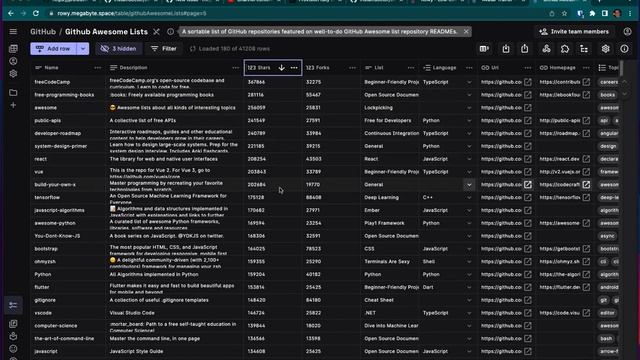Open Language dropdown for ohmyzsh row
The image size is (640, 360).
tap(469, 262)
